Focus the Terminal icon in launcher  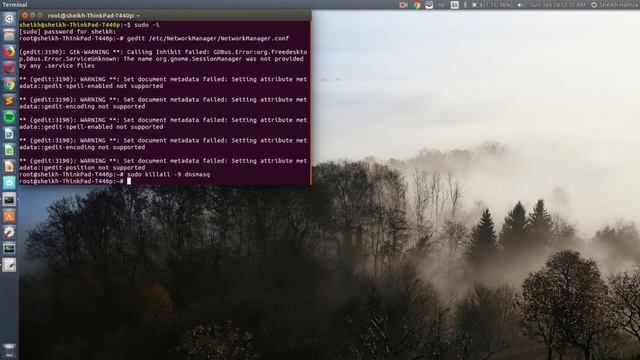(x=9, y=200)
